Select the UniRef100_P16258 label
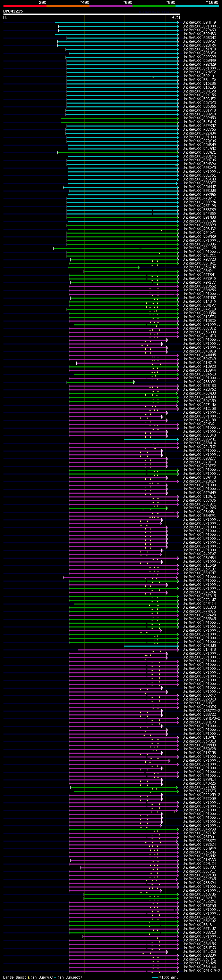 pos(199,753)
